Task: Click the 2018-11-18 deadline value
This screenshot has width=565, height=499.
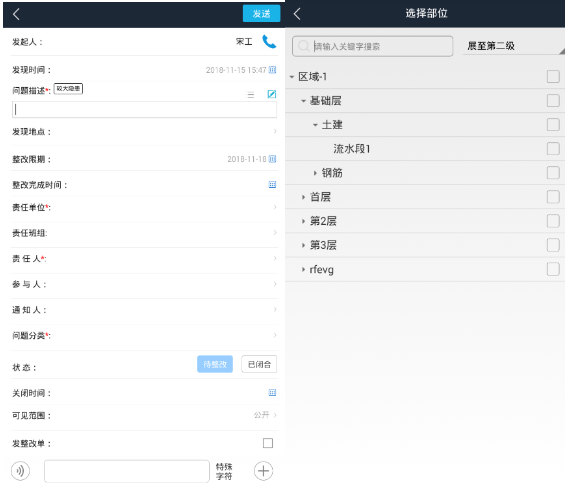Action: (x=247, y=159)
